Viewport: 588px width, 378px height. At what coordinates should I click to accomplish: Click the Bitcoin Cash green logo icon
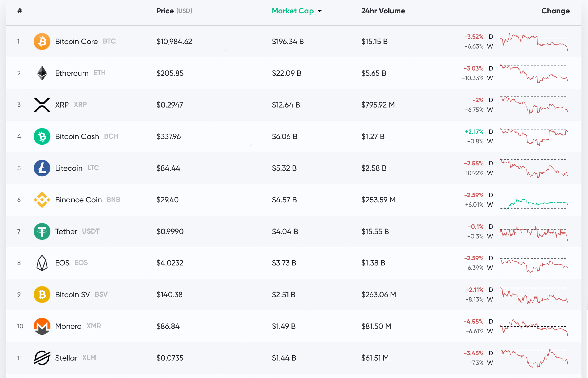pos(42,136)
